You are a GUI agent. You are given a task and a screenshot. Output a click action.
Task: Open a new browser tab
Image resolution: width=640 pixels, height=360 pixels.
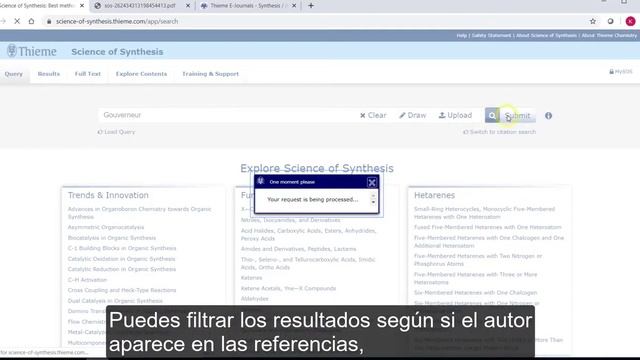click(x=311, y=6)
